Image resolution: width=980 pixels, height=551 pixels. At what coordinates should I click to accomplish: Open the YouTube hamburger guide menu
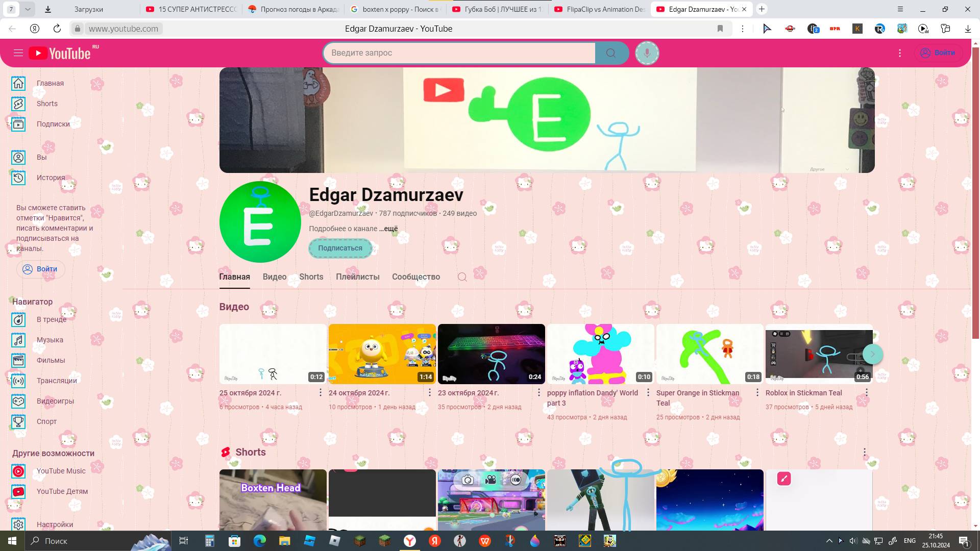coord(18,53)
